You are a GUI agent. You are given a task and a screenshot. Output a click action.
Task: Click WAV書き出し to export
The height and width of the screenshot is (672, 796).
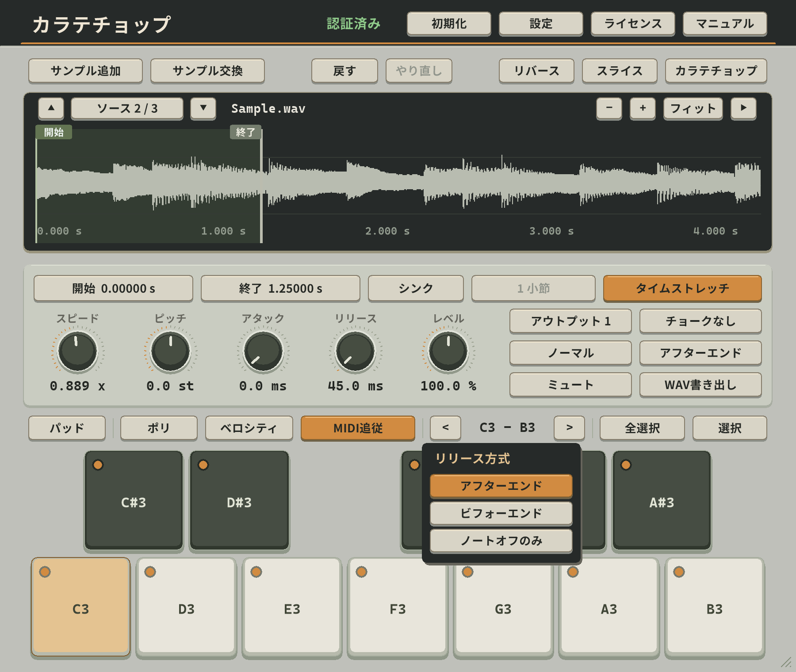pos(700,385)
